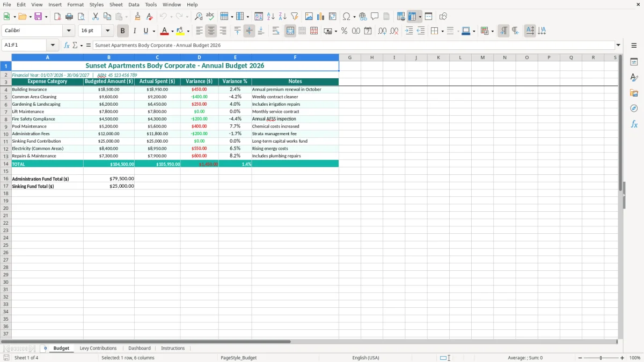
Task: Open the 16 pt font size dropdown
Action: 108,31
